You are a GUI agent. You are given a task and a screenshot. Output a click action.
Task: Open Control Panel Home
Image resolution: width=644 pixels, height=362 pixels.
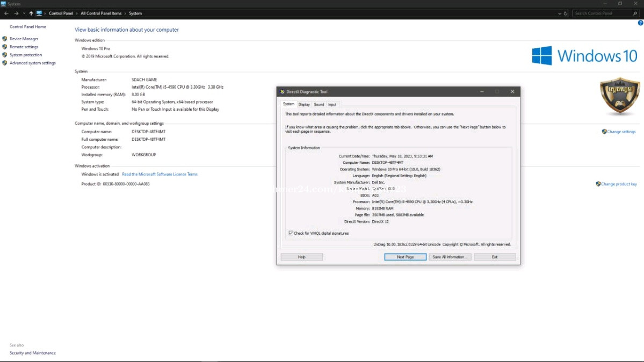(28, 27)
